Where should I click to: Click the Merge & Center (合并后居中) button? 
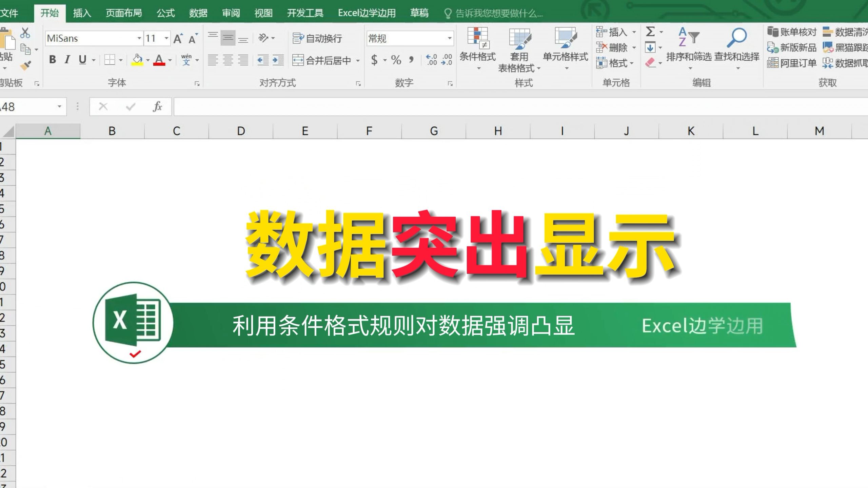[322, 60]
